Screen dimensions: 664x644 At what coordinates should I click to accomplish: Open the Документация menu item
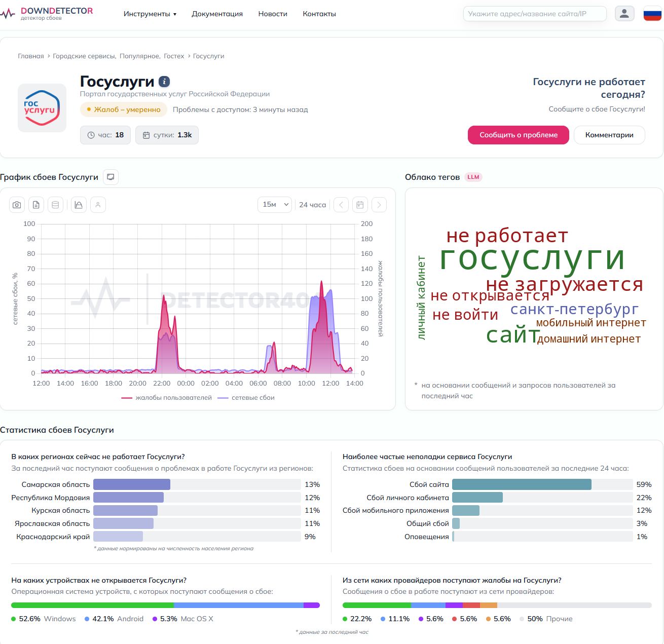pos(217,14)
